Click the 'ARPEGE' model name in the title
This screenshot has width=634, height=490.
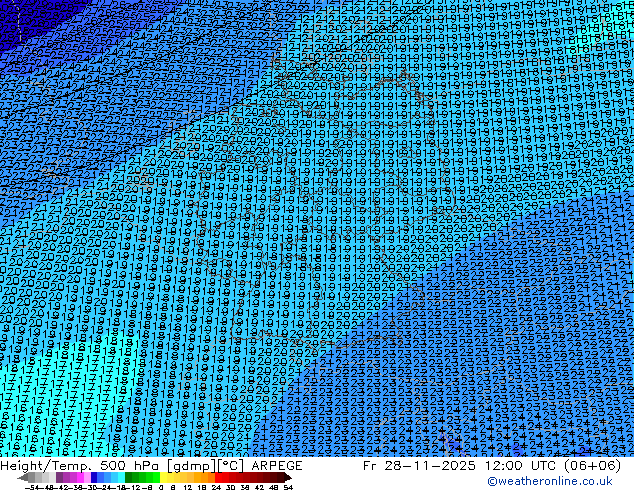[277, 465]
